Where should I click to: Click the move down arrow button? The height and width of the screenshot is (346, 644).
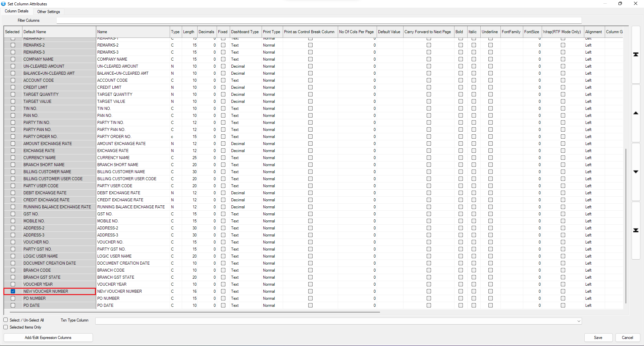pos(636,172)
